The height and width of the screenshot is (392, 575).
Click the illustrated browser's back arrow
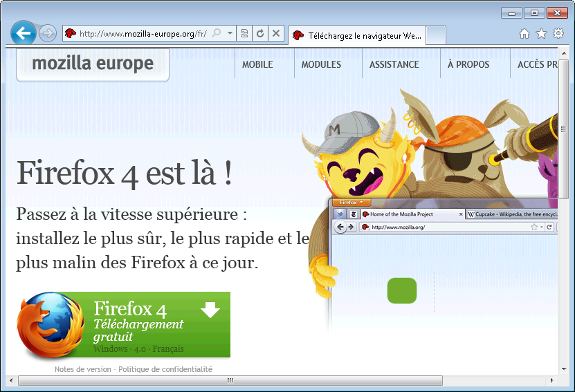coord(340,227)
